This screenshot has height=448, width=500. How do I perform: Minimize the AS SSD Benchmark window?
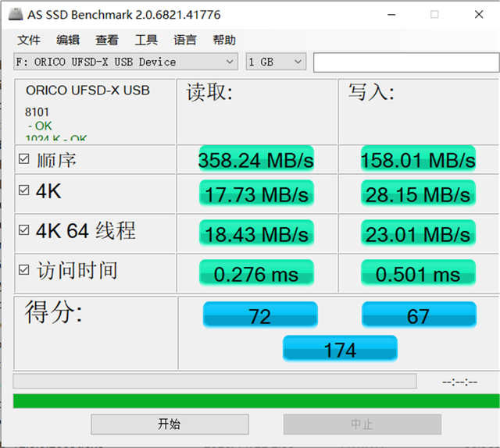[391, 15]
